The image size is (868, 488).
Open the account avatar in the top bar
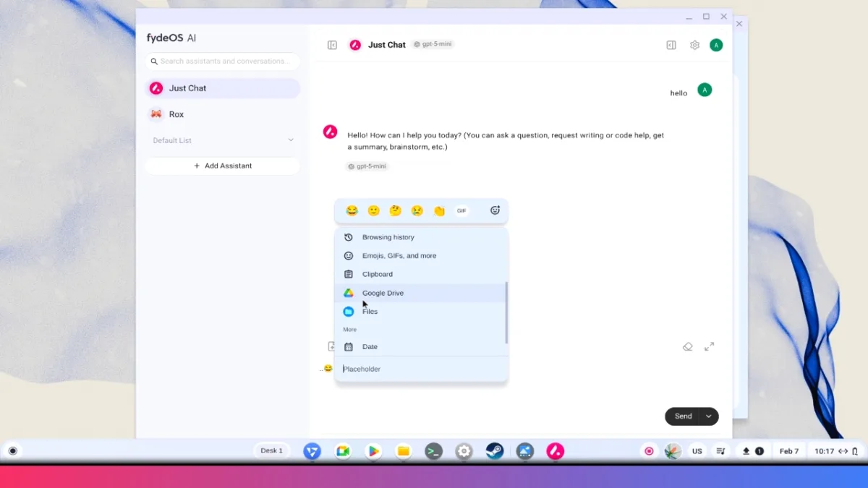716,45
